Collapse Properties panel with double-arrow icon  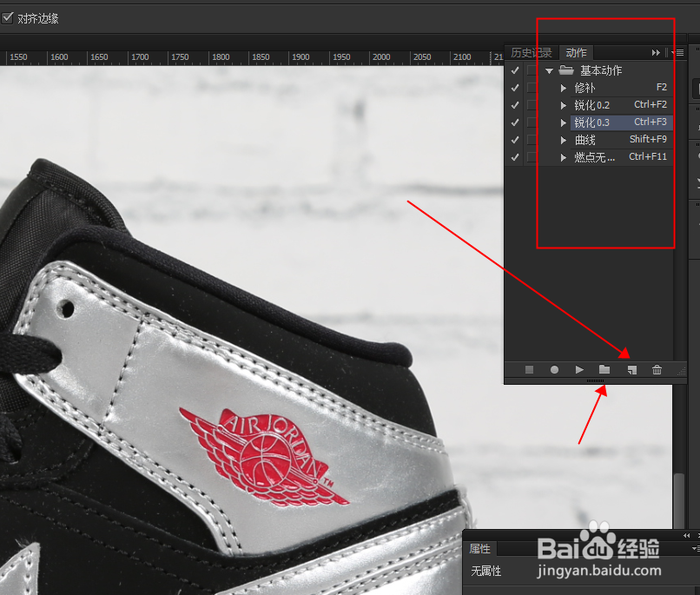pyautogui.click(x=686, y=535)
